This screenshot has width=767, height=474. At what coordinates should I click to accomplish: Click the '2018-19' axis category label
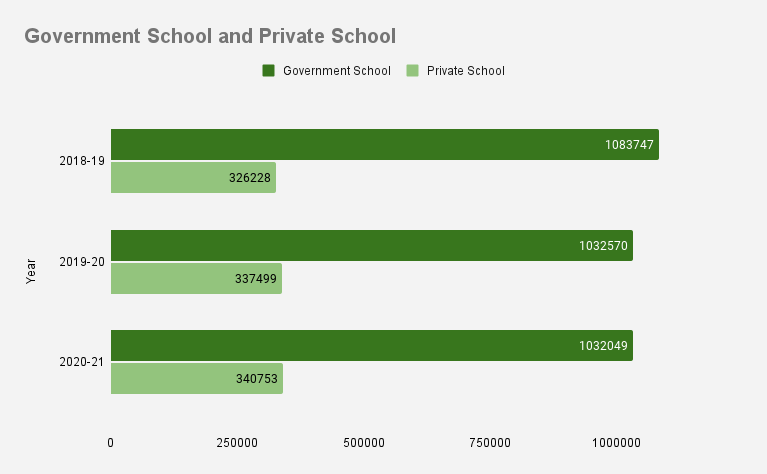(x=82, y=161)
